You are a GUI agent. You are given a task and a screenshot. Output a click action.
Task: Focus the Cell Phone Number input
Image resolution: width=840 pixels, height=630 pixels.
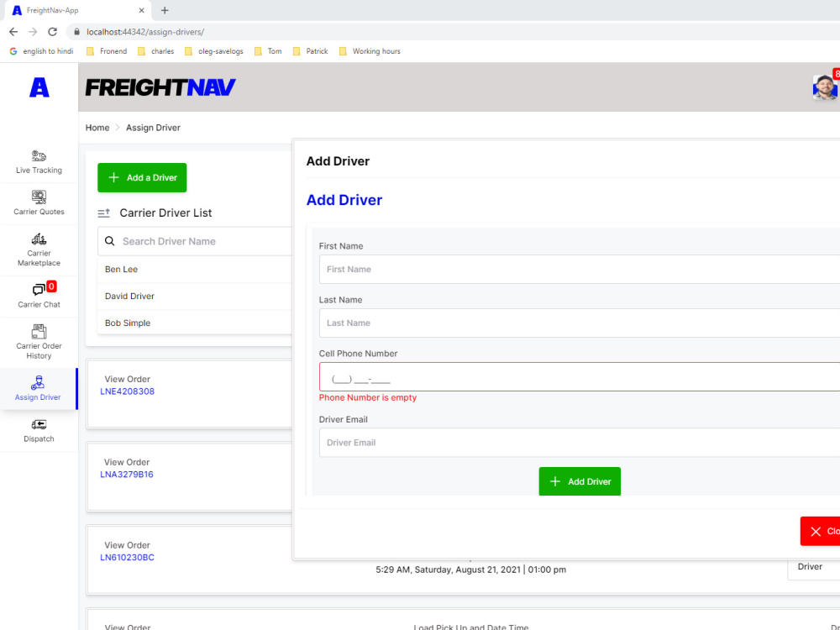click(x=580, y=376)
